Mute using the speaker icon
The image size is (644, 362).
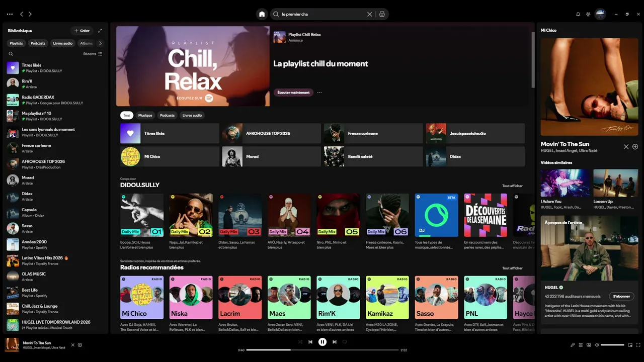(597, 345)
